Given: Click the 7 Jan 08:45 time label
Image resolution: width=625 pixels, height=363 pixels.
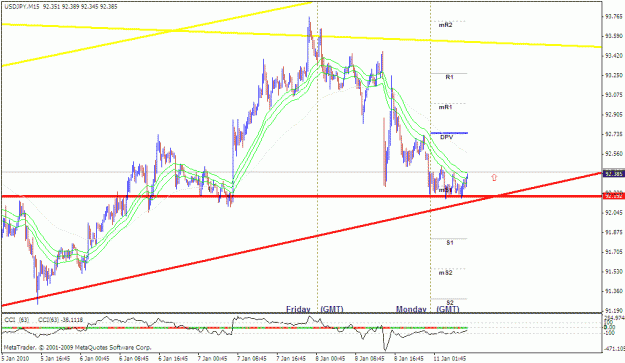Looking at the screenshot, I should coord(253,359).
